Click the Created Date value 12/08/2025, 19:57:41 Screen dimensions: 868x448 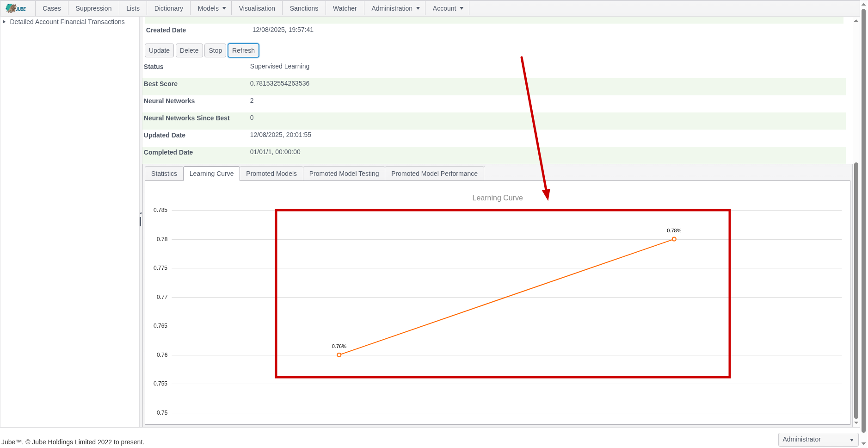coord(283,30)
